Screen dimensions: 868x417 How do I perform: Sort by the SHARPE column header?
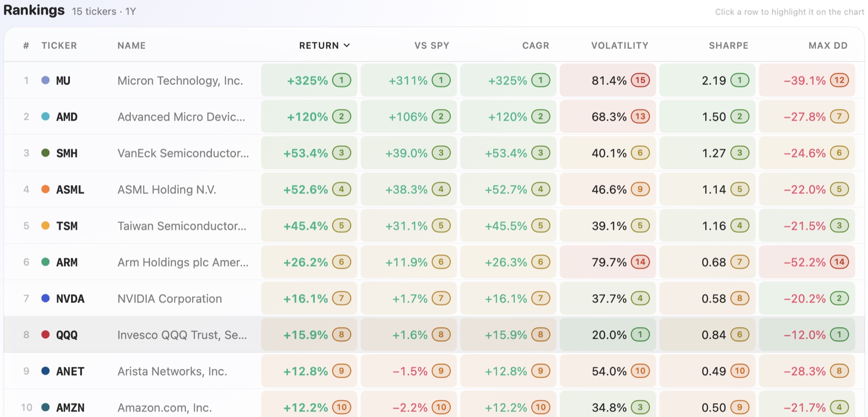[x=729, y=45]
